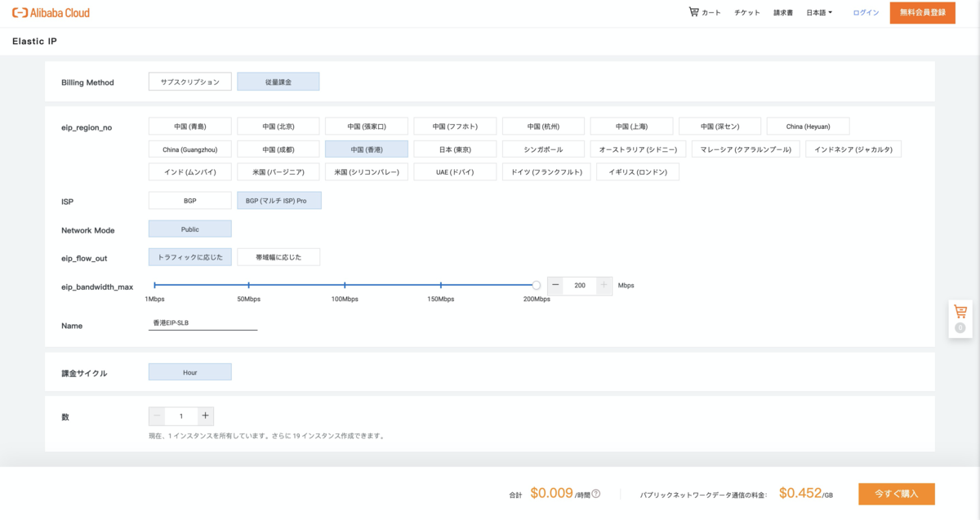
Task: Decrease bandwidth with the minus icon
Action: point(556,285)
